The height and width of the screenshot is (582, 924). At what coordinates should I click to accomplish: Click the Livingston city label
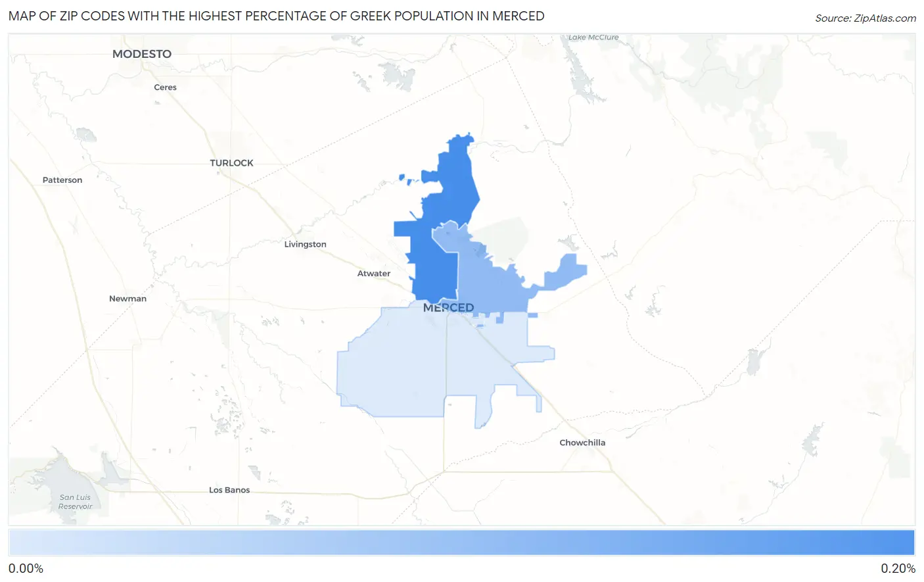[x=305, y=244]
